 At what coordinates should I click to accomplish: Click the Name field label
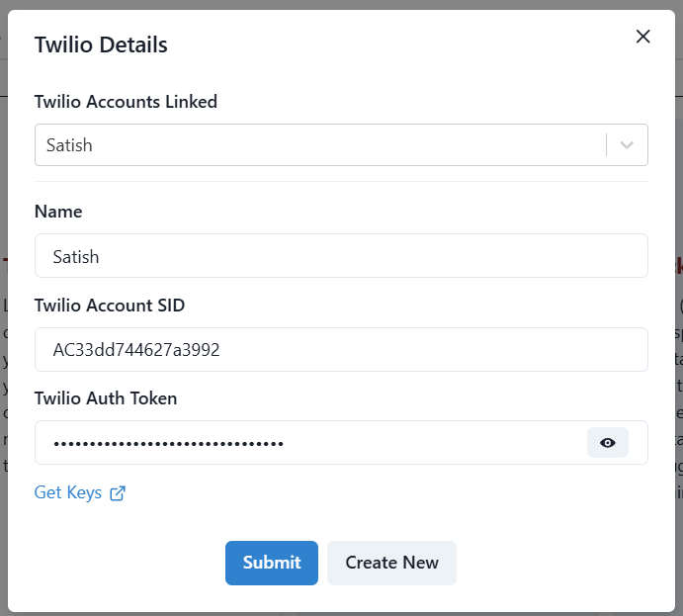pyautogui.click(x=58, y=212)
